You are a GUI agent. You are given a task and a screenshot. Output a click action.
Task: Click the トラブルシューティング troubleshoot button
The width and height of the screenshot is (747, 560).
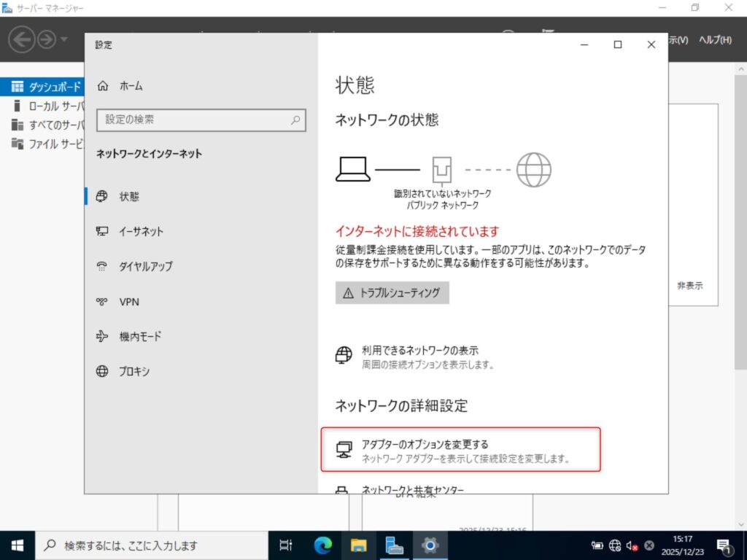click(392, 293)
